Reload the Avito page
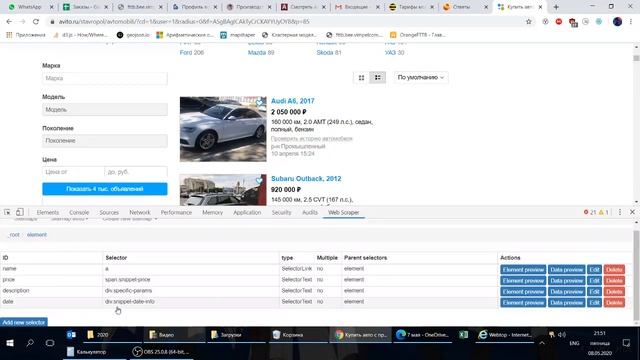Image resolution: width=640 pixels, height=360 pixels. click(x=36, y=22)
